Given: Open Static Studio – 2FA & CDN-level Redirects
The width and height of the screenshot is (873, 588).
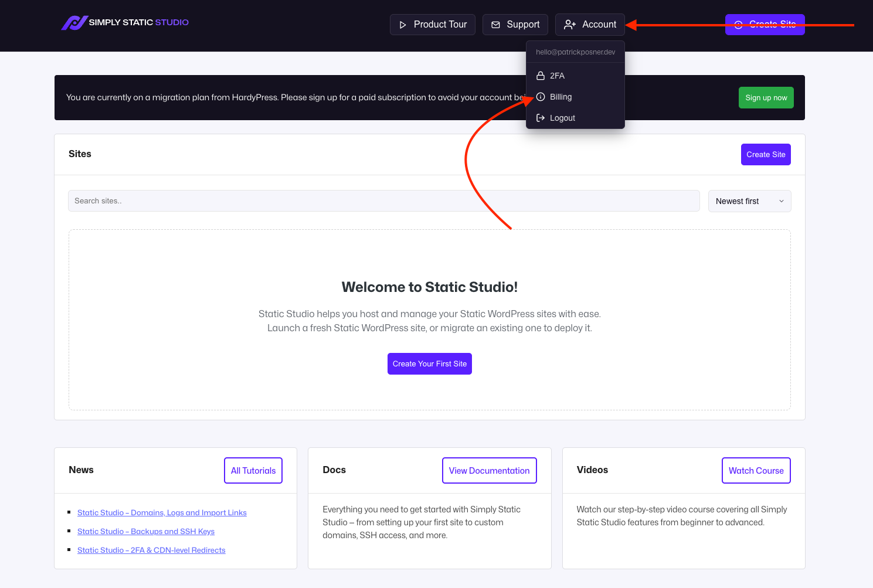Looking at the screenshot, I should [151, 550].
